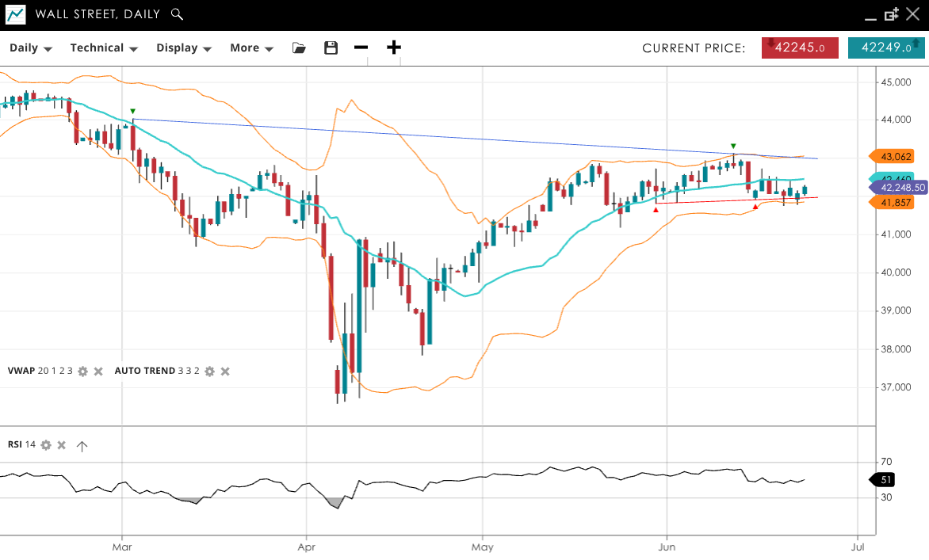Open AUTO TREND settings gear
Image resolution: width=929 pixels, height=560 pixels.
click(209, 371)
